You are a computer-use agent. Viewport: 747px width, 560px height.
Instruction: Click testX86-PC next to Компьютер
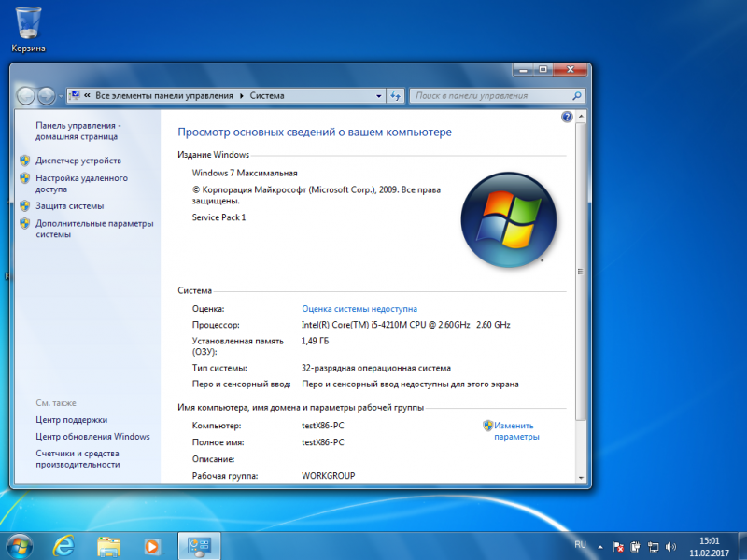tap(322, 426)
